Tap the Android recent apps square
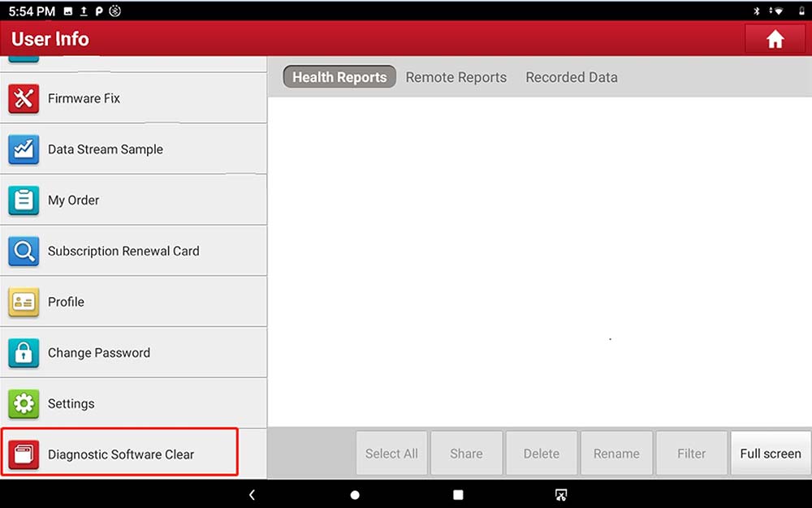Screen dimensions: 812x508 point(458,495)
